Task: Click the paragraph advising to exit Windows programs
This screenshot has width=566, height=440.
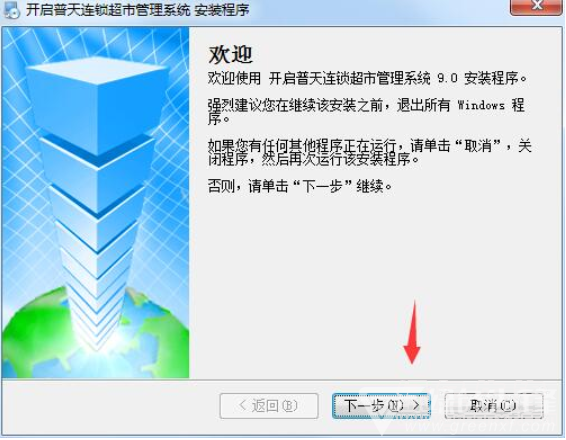Action: coord(366,111)
